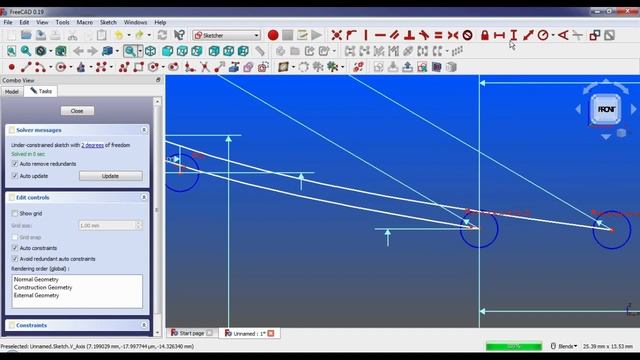Expand the Constraints section
Viewport: 640px width, 360px height.
[144, 325]
